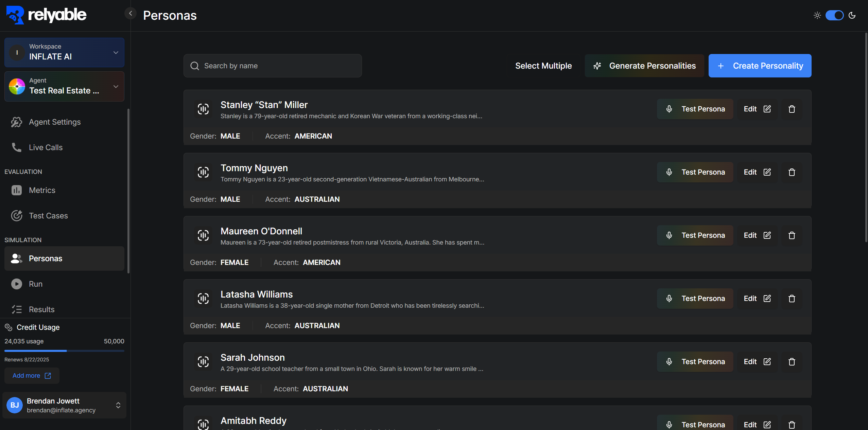Open the Run page

(x=64, y=284)
